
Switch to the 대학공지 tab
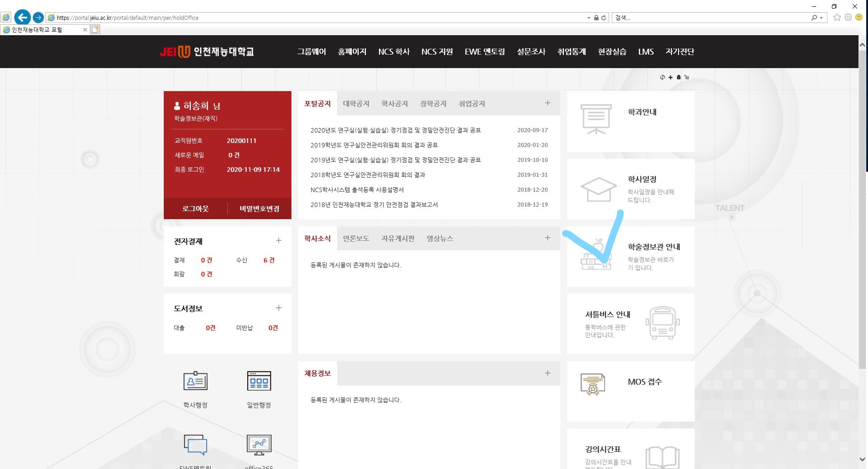356,104
